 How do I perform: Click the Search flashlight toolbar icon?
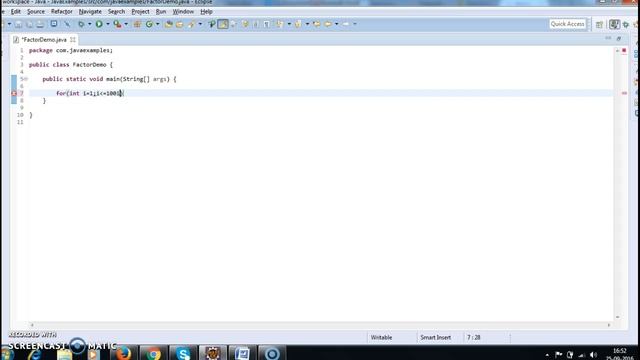coord(191,24)
